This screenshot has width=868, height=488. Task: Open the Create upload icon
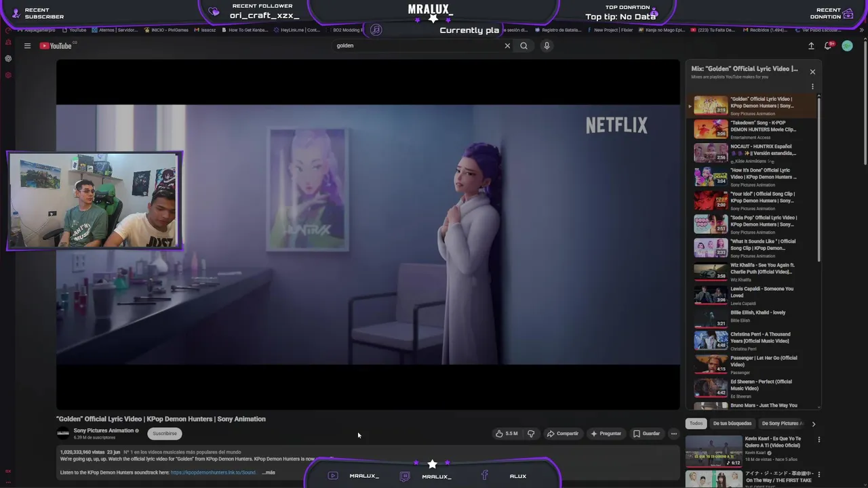pyautogui.click(x=811, y=45)
